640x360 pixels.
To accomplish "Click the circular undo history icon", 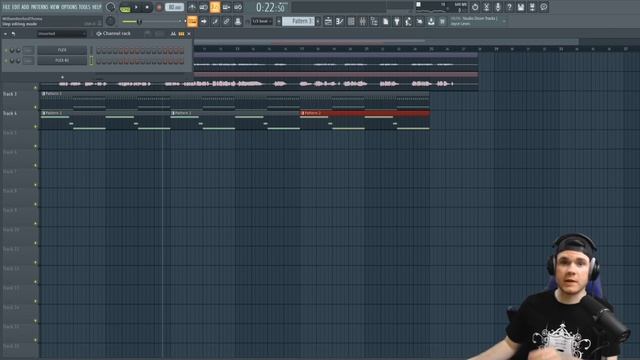I will [x=475, y=7].
